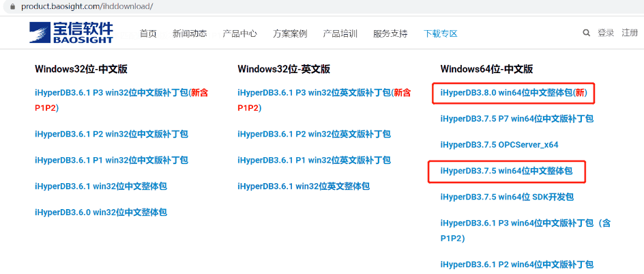
Task: Click the Baosight logo
Action: click(71, 33)
